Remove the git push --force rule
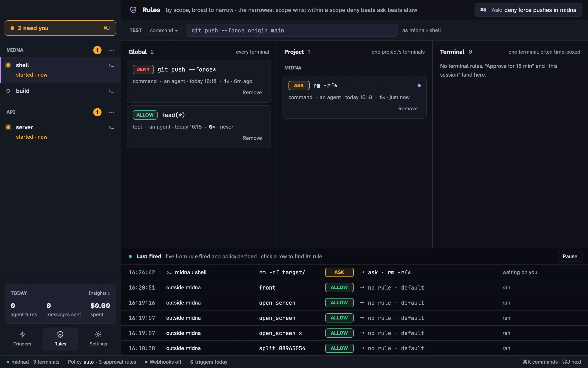588x368 pixels. [x=252, y=92]
